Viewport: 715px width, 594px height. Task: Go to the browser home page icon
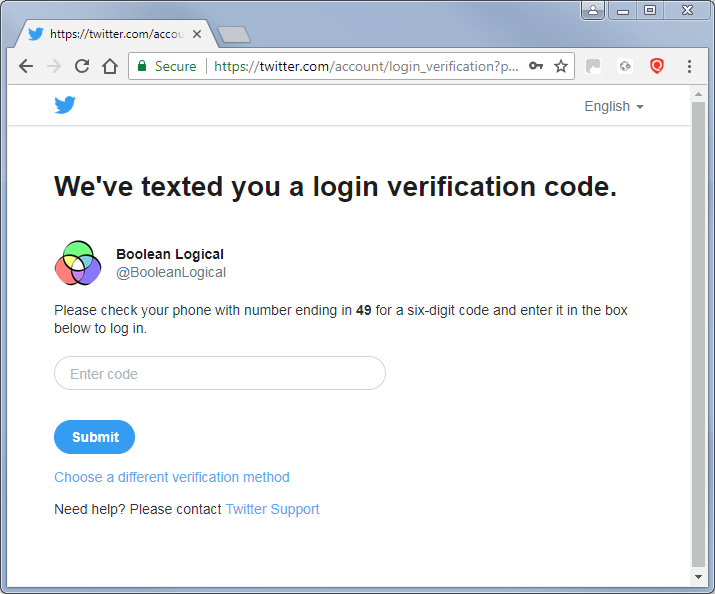point(110,67)
